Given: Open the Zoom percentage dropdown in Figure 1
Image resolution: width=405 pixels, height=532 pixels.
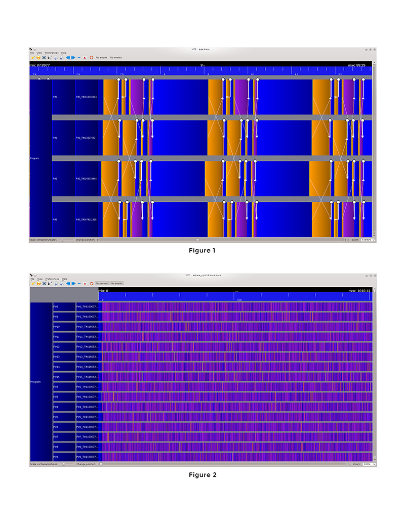Looking at the screenshot, I should [x=368, y=240].
